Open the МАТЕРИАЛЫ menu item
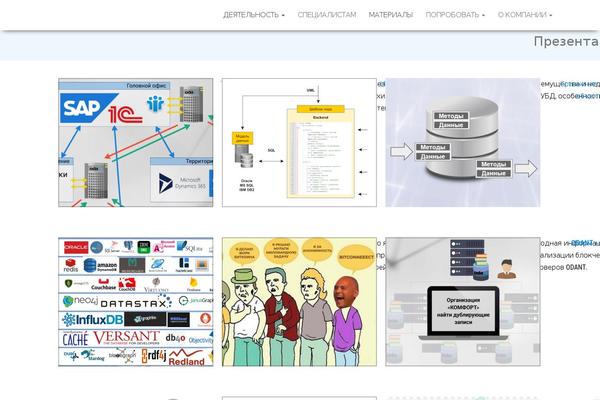Screen dimensions: 600x400 pyautogui.click(x=390, y=15)
